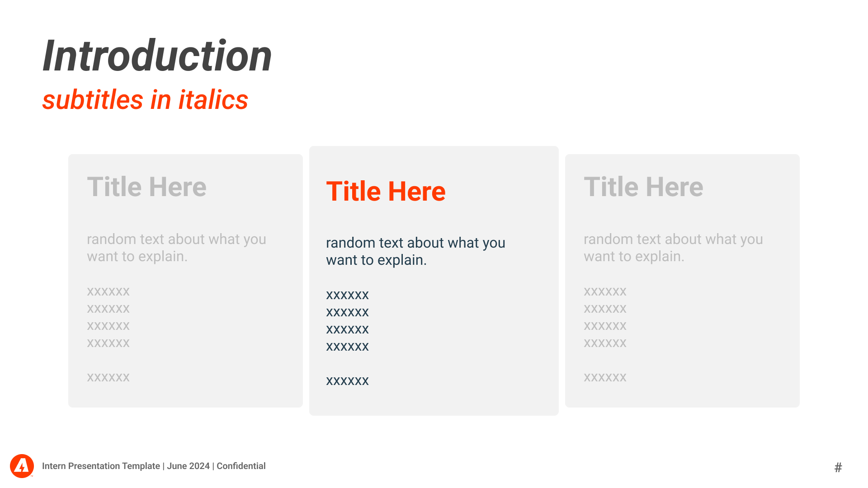
Task: Click 'Intern Presentation Template' footer text
Action: click(x=101, y=466)
